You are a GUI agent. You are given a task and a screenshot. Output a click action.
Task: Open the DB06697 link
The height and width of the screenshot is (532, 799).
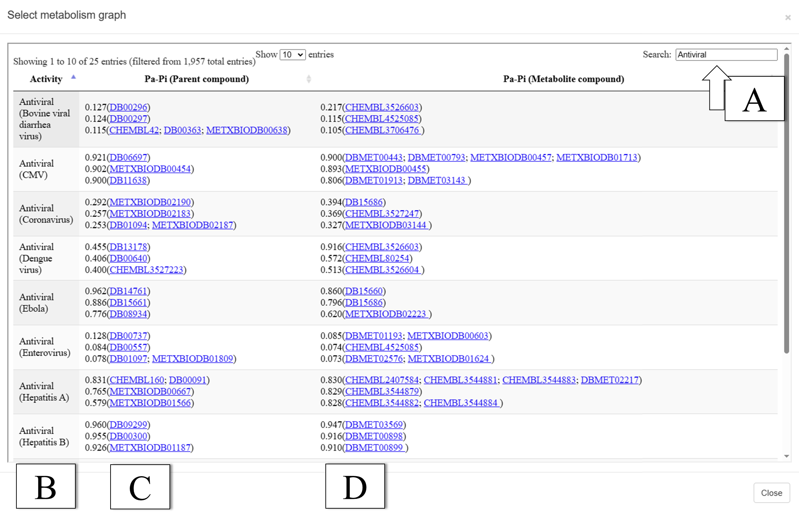pos(128,157)
